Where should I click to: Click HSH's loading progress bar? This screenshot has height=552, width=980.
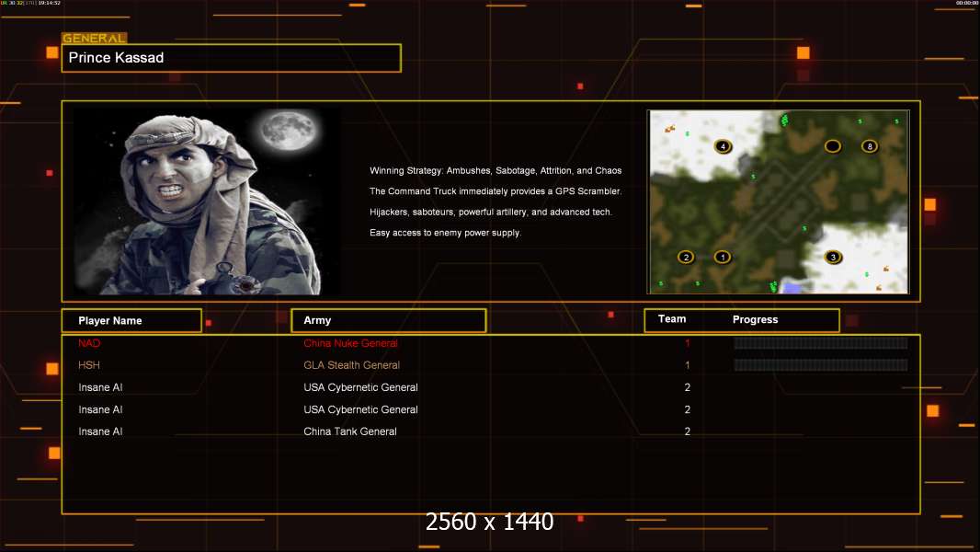821,365
